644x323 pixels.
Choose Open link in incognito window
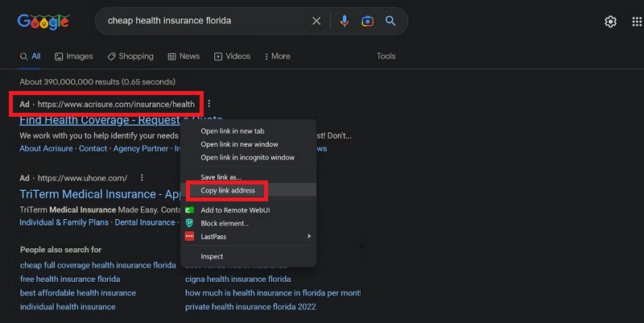(247, 157)
